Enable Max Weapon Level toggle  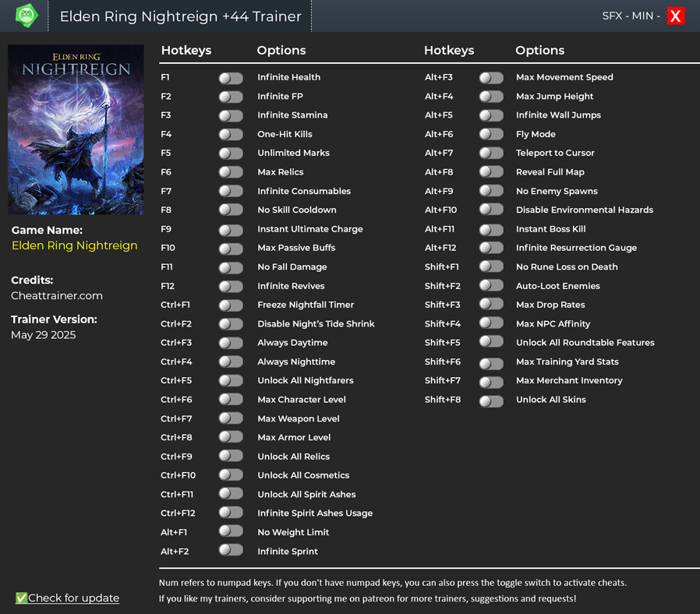(231, 418)
